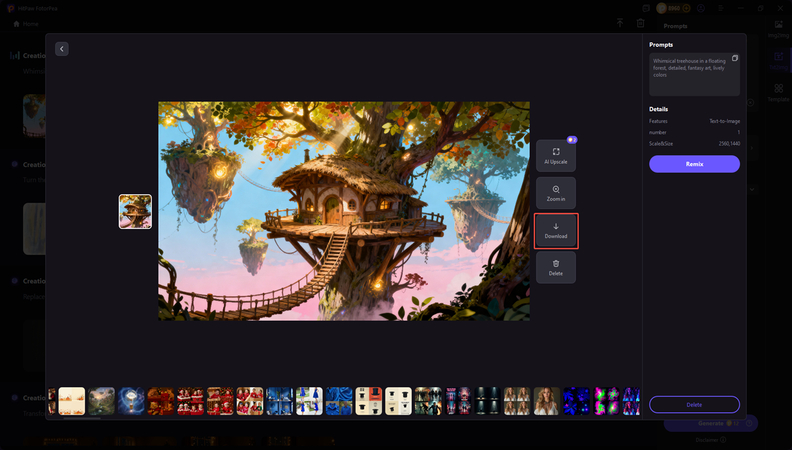Click the Remix button

coord(694,164)
